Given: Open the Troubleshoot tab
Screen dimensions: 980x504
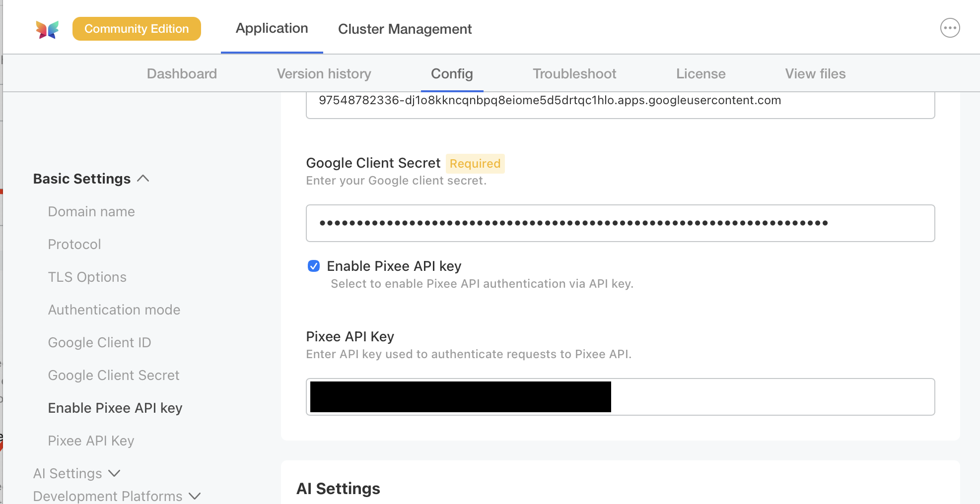Looking at the screenshot, I should [574, 73].
